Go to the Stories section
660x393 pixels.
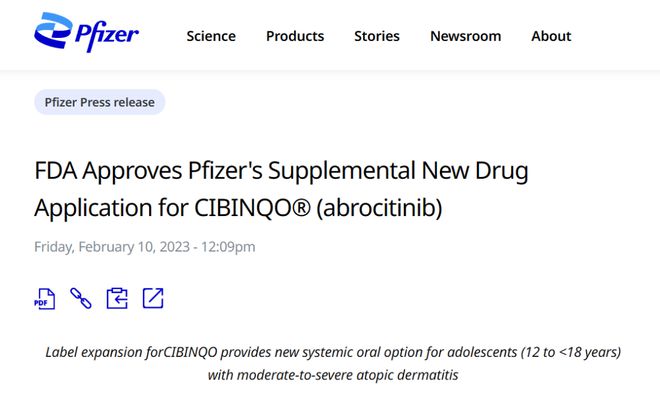(377, 36)
